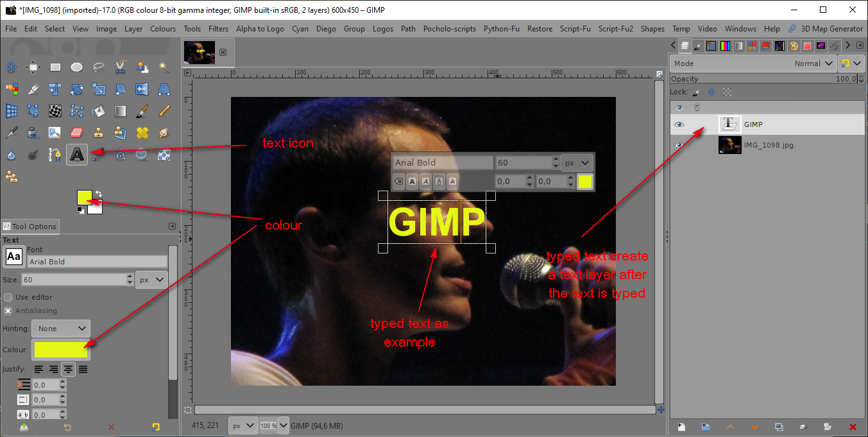The height and width of the screenshot is (437, 868).
Task: Switch to the Tool Options tab
Action: click(30, 226)
